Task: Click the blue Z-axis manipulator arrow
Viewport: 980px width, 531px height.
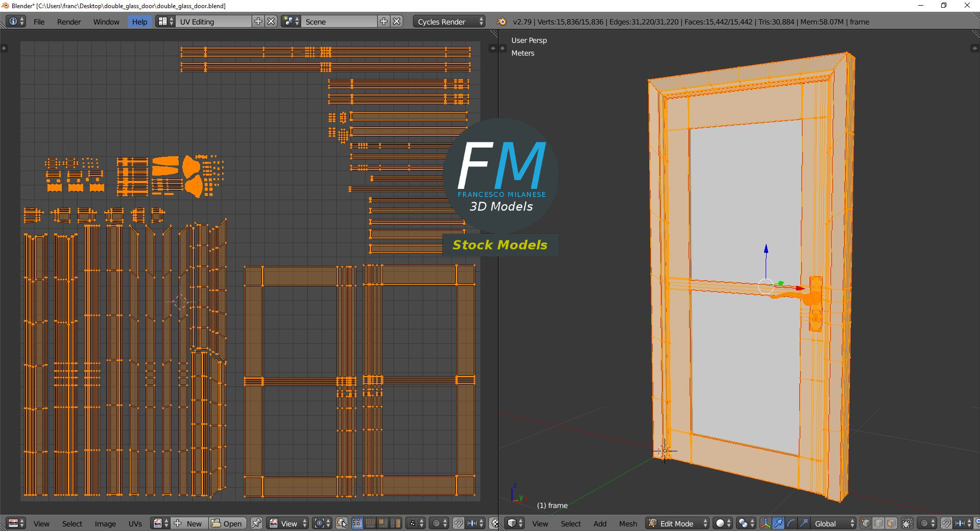Action: [x=766, y=249]
